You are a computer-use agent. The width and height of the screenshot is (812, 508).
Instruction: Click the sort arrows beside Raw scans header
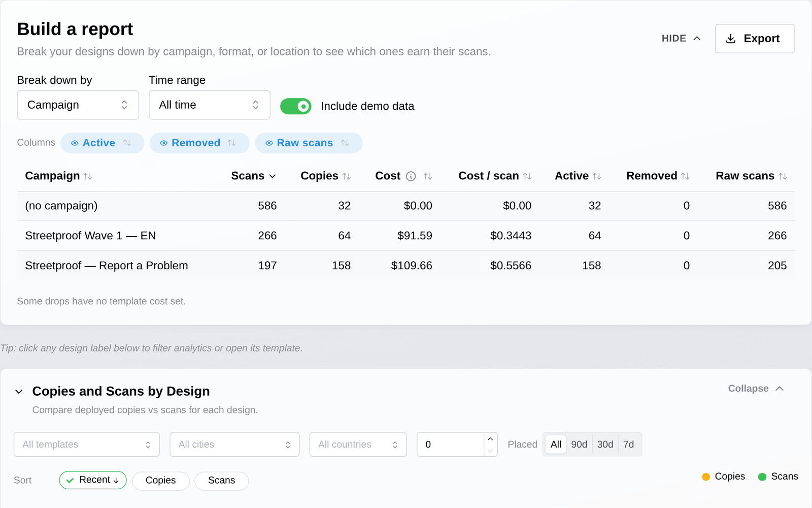[x=783, y=176]
